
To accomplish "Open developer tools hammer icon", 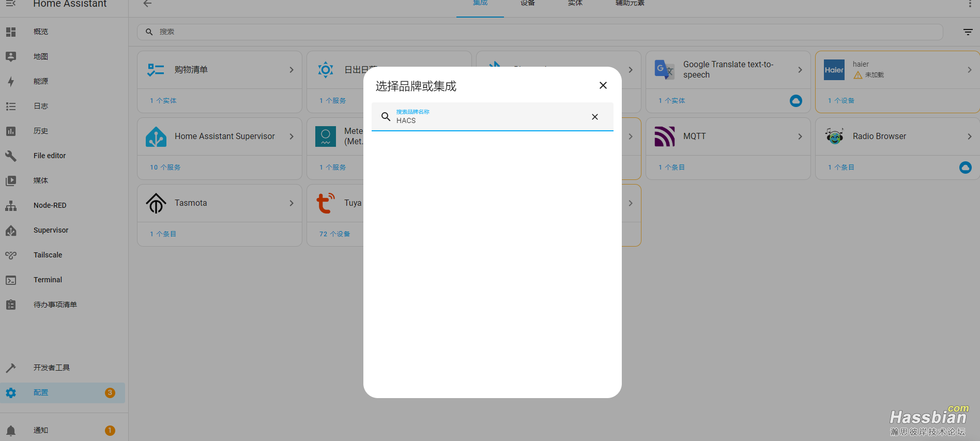I will tap(11, 368).
